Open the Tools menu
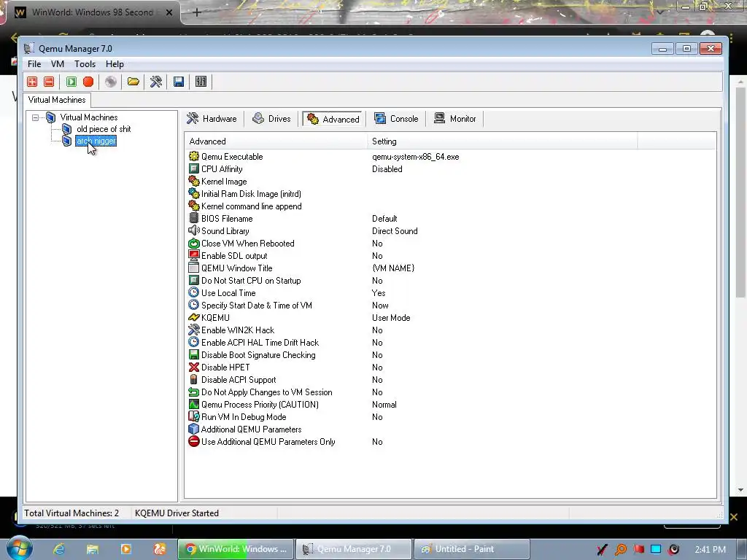The height and width of the screenshot is (560, 747). coord(85,64)
